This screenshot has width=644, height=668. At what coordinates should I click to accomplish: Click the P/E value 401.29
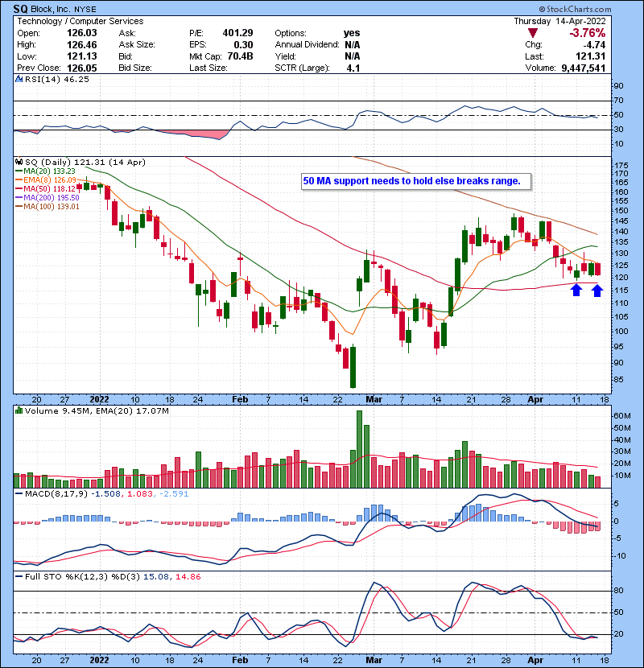pos(237,33)
